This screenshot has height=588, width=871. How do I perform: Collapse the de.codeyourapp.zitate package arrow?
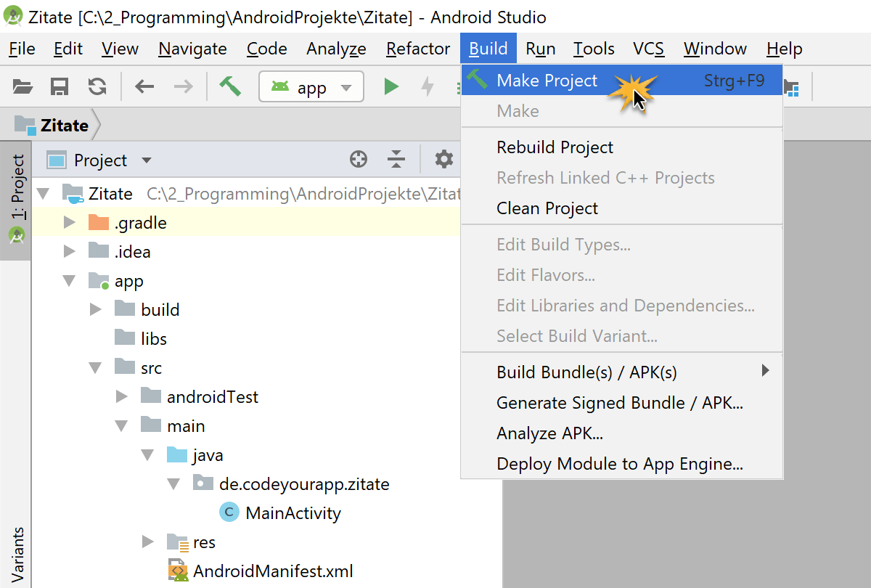[174, 484]
